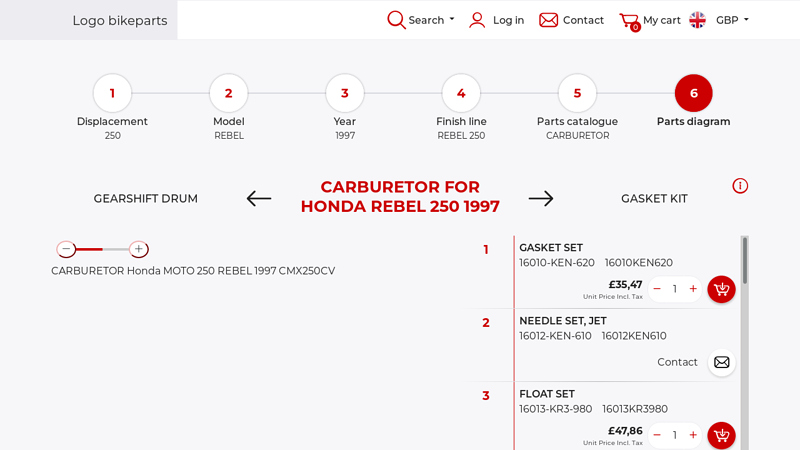Screen dimensions: 800x450
Task: Click the £47,86 price
Action: tap(626, 431)
